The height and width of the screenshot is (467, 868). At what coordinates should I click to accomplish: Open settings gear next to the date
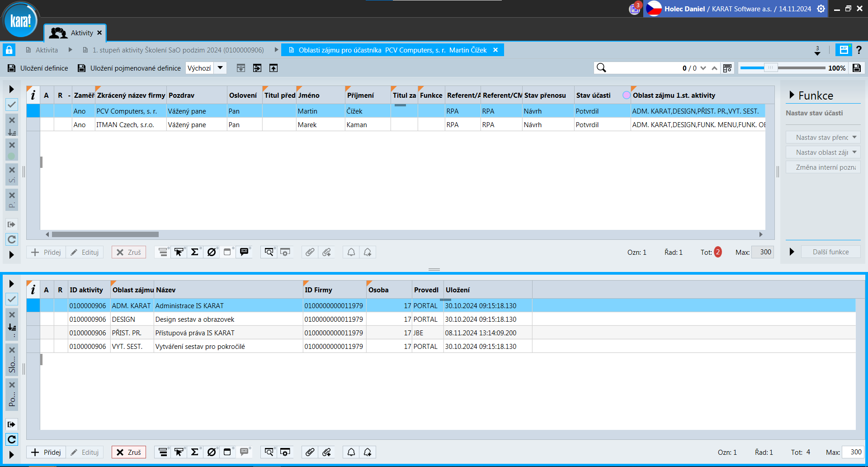tap(821, 9)
